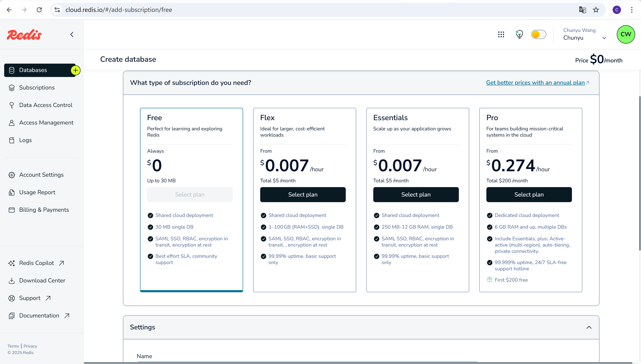
Task: Click the 'First $200 free' text
Action: (511, 280)
